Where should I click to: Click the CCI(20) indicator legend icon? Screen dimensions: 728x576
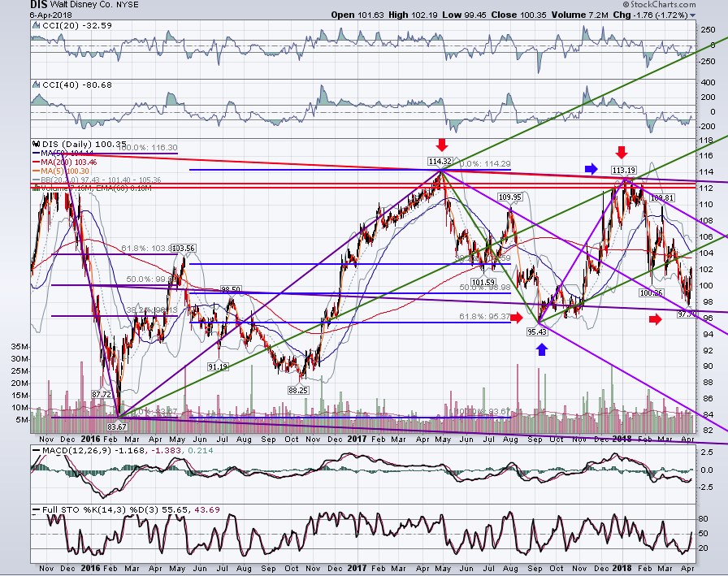tap(37, 25)
